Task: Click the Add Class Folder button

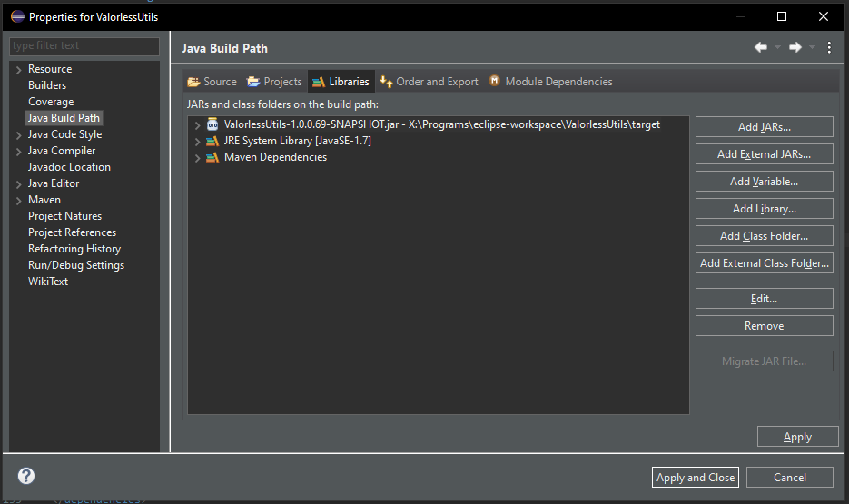Action: [x=764, y=236]
